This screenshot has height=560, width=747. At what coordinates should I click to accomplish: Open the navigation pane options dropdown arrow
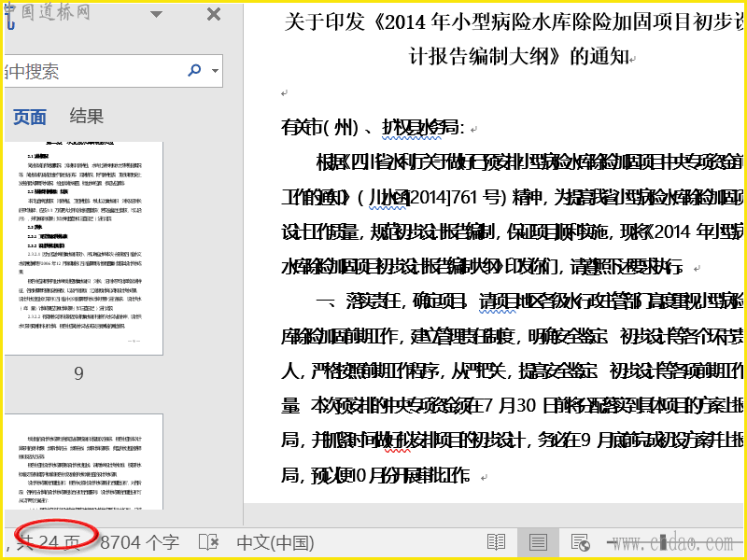pyautogui.click(x=156, y=14)
